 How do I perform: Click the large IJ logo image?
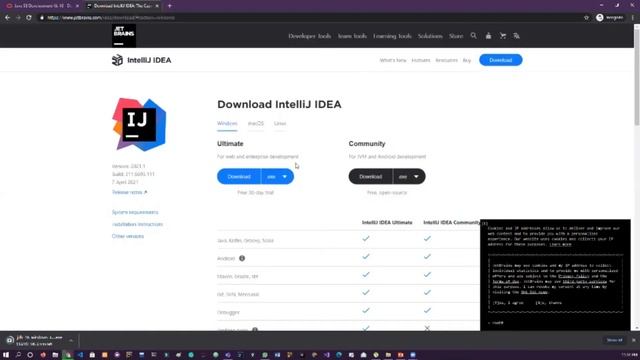click(139, 124)
